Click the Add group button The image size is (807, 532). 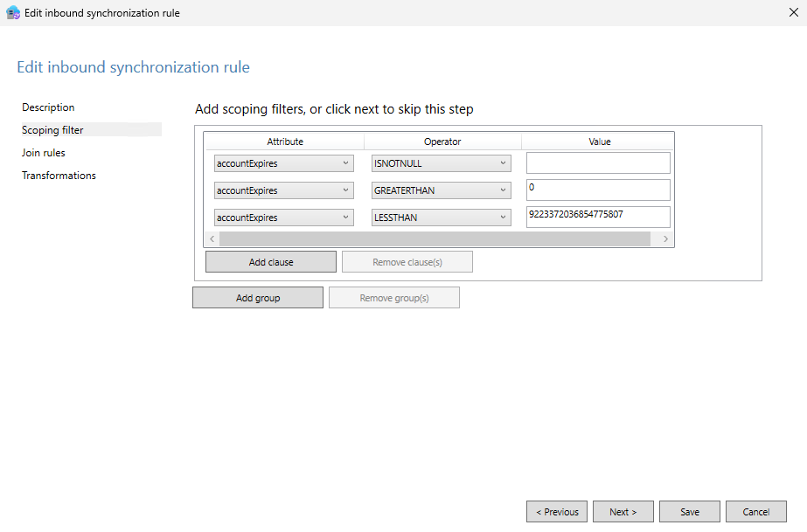coord(257,297)
